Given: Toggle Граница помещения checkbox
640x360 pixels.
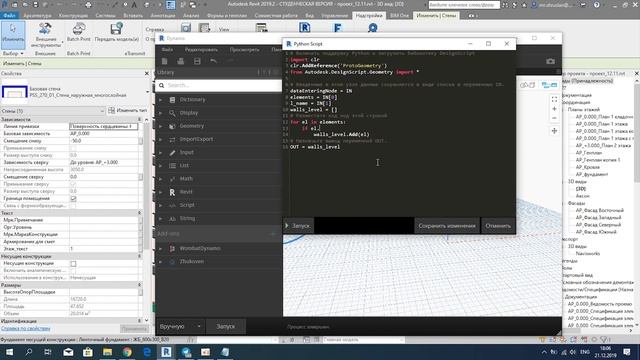Looking at the screenshot, I should (x=73, y=199).
